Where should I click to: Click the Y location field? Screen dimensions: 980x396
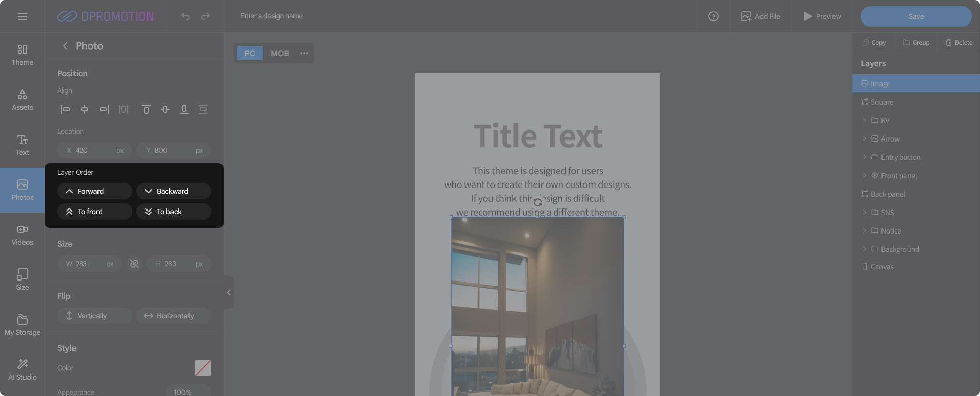(174, 150)
